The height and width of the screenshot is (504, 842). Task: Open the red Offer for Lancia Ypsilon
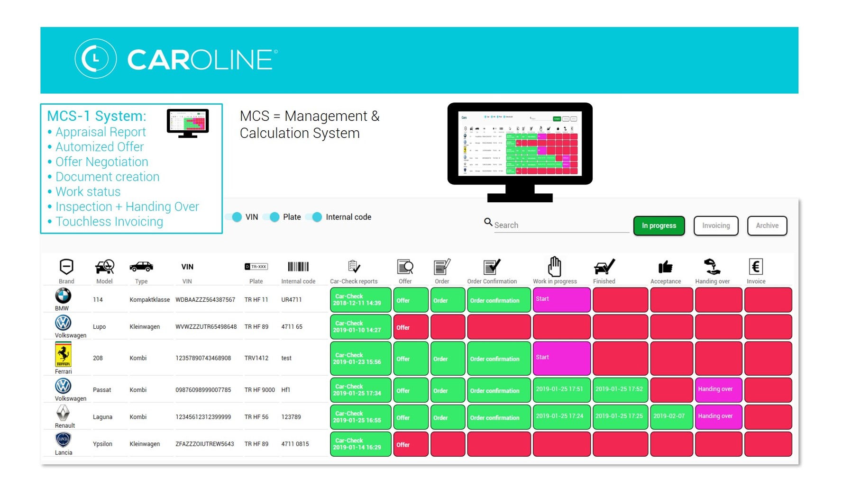click(411, 444)
